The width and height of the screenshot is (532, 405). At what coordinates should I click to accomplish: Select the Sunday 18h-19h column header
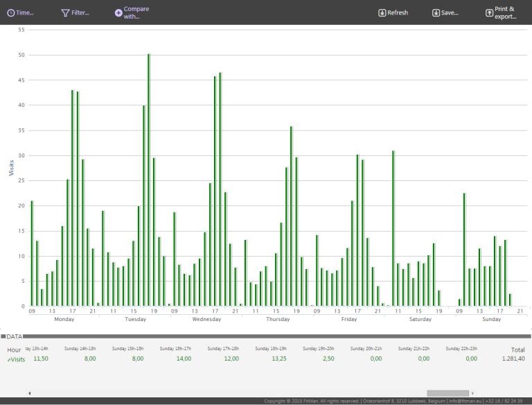(x=271, y=349)
